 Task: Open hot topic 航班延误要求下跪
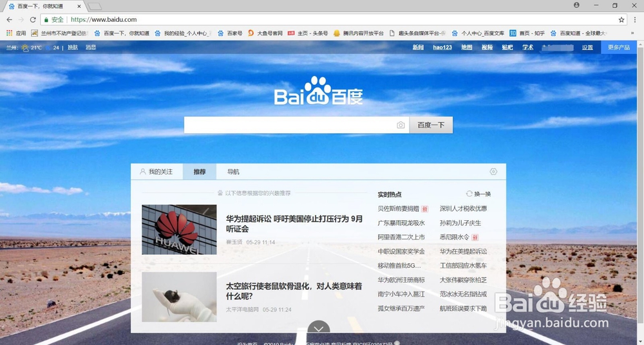pyautogui.click(x=463, y=308)
